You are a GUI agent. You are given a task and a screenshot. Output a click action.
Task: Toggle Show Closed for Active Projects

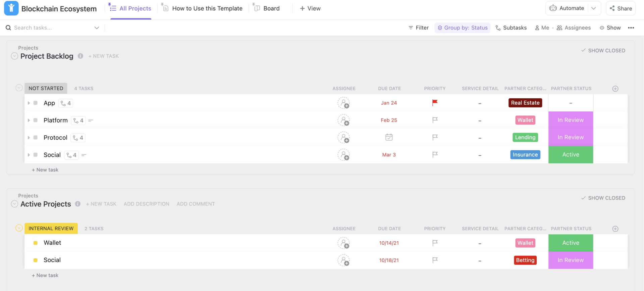(603, 198)
